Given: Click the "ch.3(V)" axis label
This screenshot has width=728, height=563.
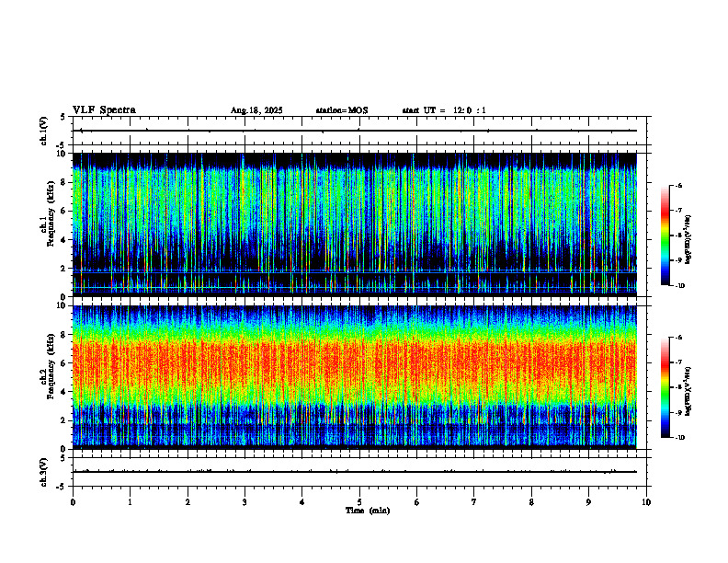Looking at the screenshot, I should click(44, 472).
